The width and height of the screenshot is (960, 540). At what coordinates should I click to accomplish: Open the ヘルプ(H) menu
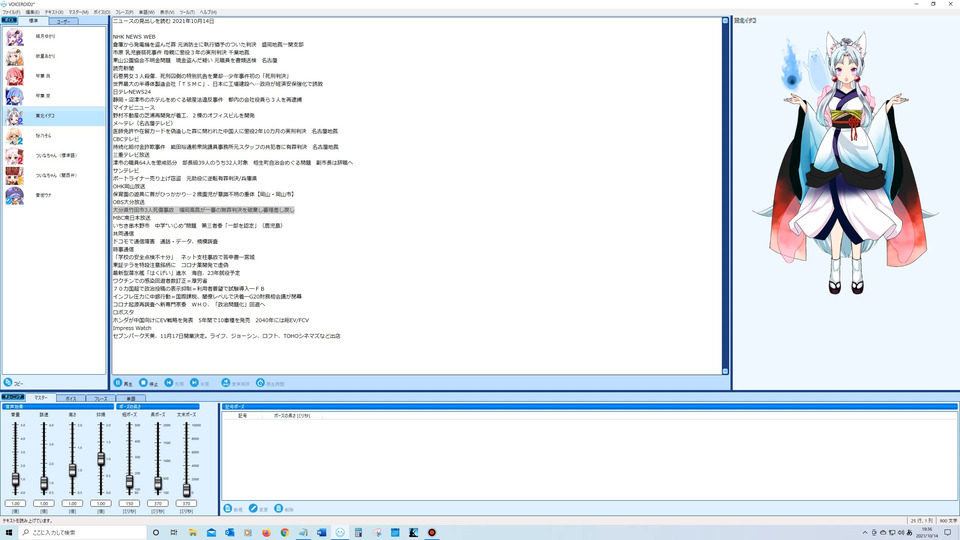tap(208, 12)
